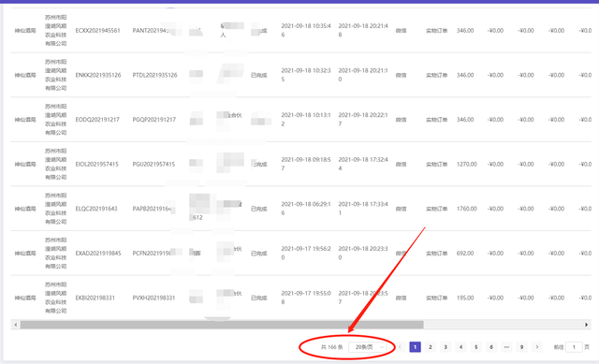Click the 1760.00 amount cell
599x364 pixels.
[x=467, y=209]
